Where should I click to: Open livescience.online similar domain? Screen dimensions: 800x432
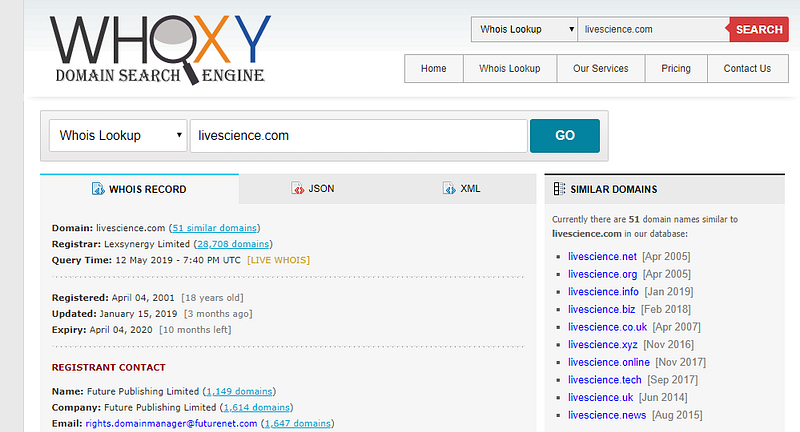point(609,362)
